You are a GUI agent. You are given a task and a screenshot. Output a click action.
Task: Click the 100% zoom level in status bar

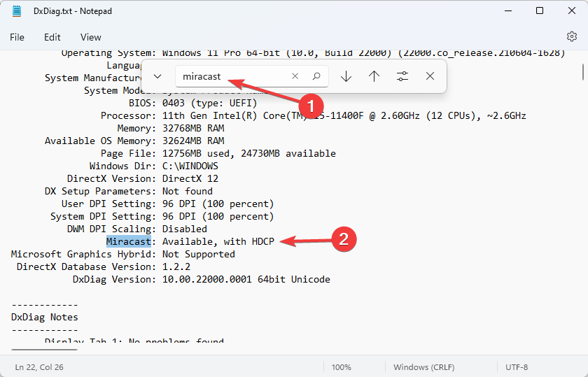tap(341, 367)
